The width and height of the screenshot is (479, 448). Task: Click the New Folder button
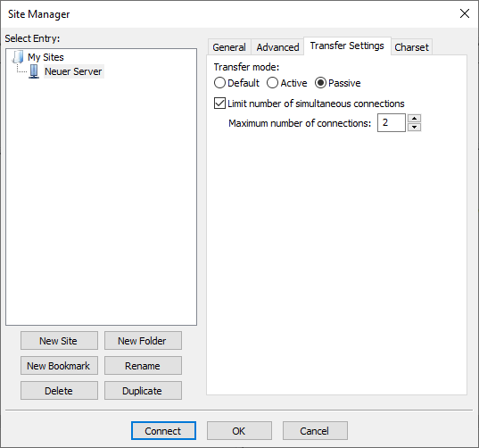pos(143,340)
